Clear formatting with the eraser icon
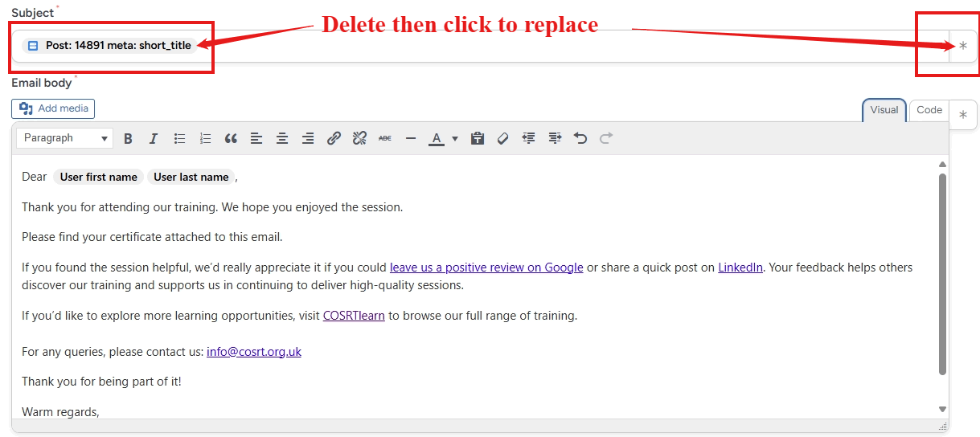 pos(503,138)
